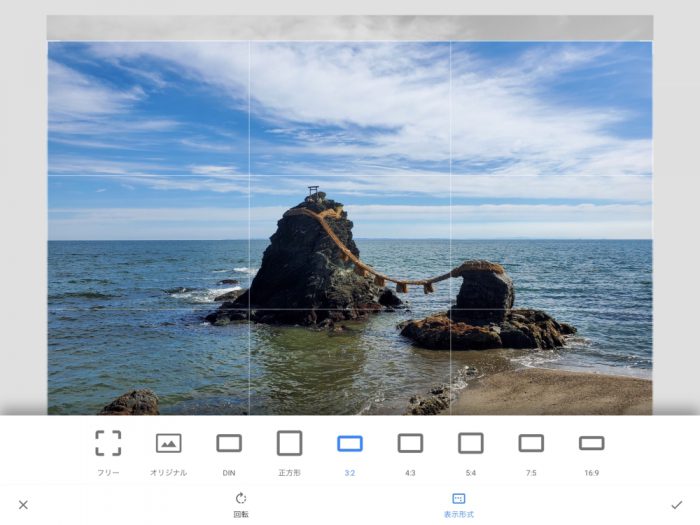This screenshot has width=700, height=525.
Task: Click the DIN label text
Action: [x=229, y=473]
